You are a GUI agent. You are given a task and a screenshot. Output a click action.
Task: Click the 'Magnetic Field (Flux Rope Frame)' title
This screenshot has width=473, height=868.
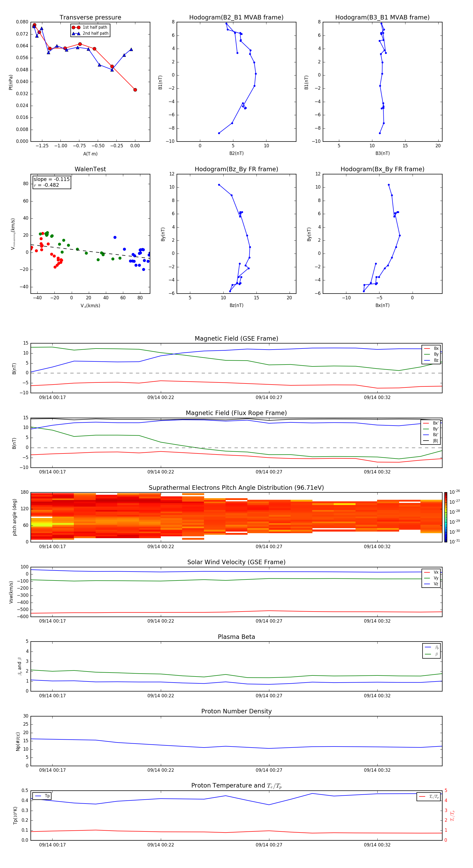(236, 413)
